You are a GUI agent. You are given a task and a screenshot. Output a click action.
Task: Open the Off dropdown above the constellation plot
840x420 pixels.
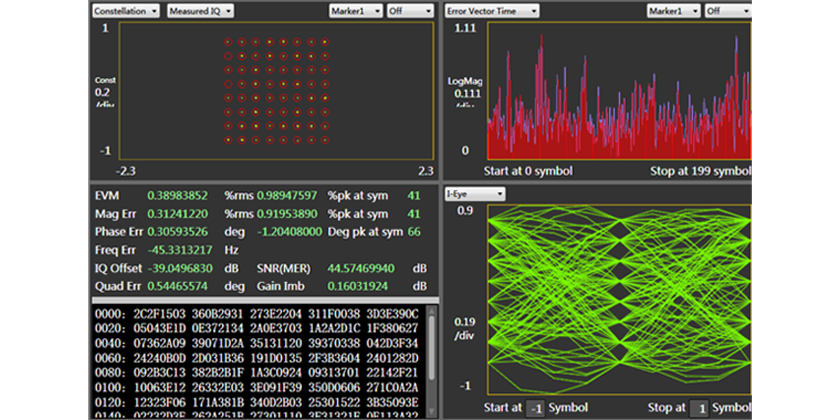pos(412,11)
